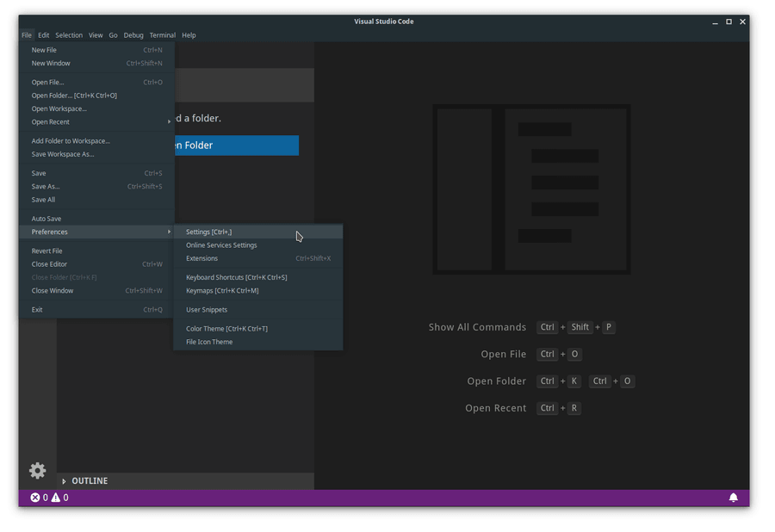This screenshot has height=532, width=775.
Task: Expand the OUTLINE section
Action: point(90,480)
